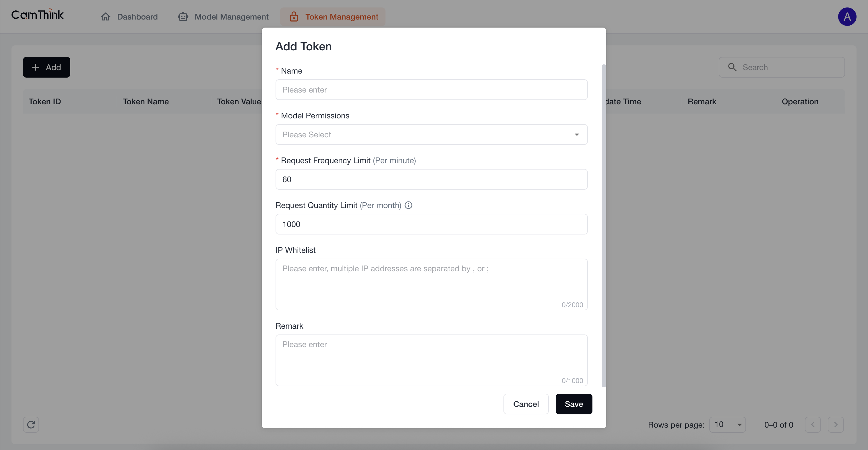
Task: Click the next-page arrow in pagination
Action: (x=836, y=425)
